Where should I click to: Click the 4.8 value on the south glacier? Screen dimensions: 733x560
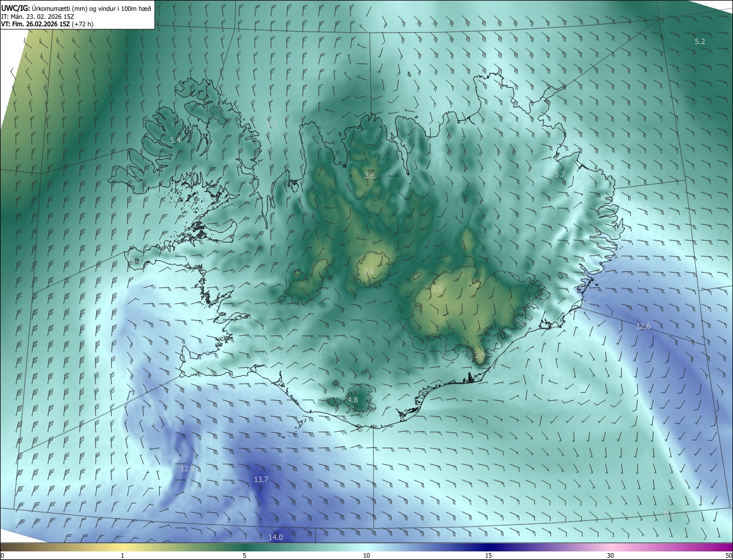(353, 400)
